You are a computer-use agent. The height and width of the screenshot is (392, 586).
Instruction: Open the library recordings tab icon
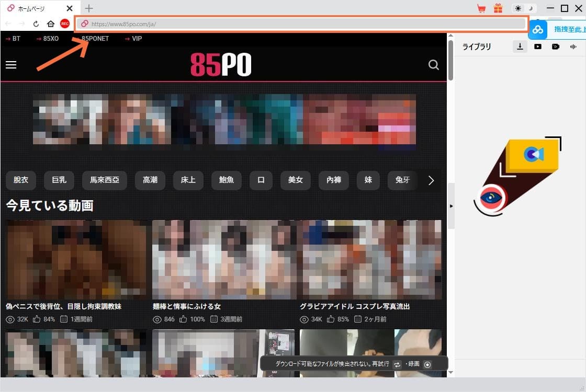coord(556,47)
